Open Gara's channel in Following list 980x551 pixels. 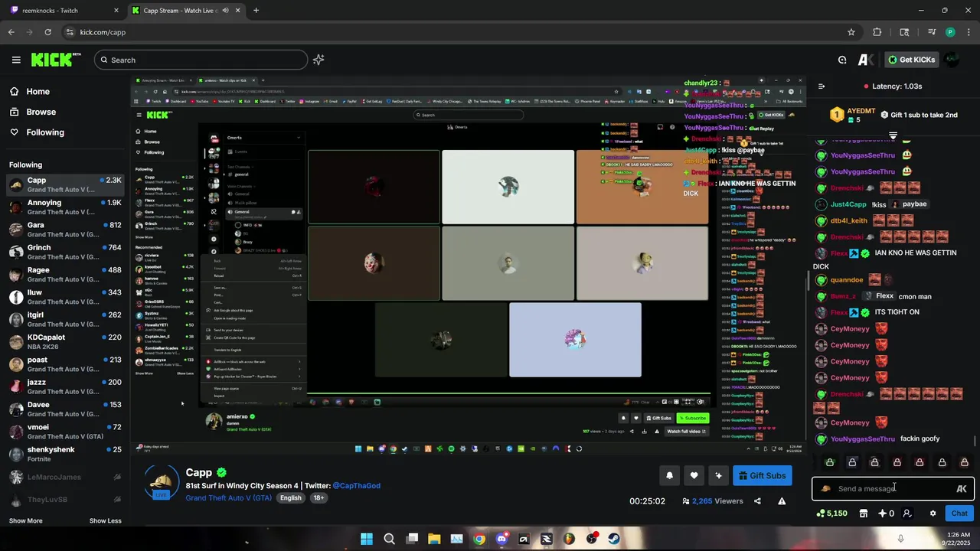[64, 230]
